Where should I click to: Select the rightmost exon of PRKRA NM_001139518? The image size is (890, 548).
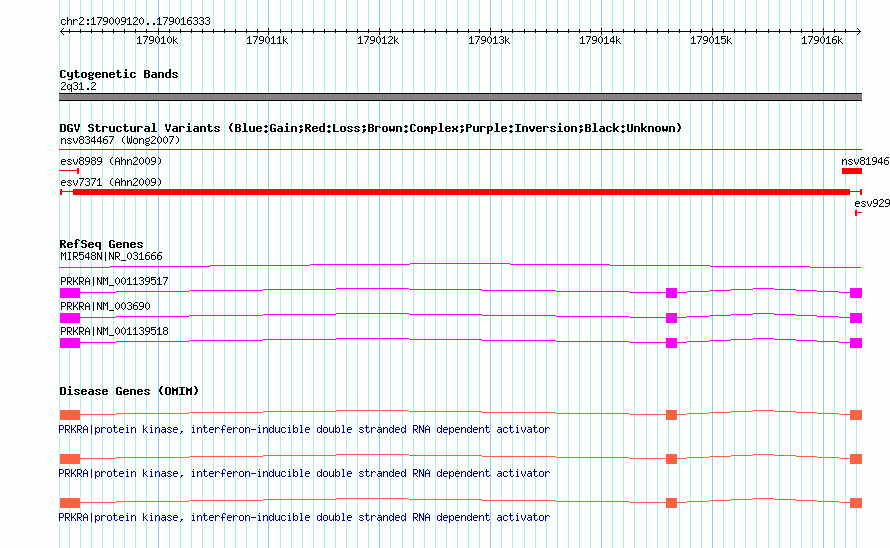click(x=856, y=343)
